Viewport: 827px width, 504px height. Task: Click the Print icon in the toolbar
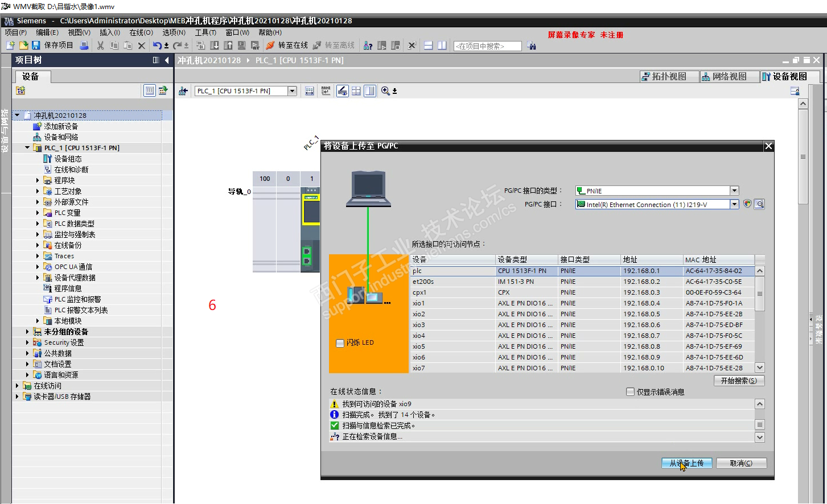click(x=84, y=46)
